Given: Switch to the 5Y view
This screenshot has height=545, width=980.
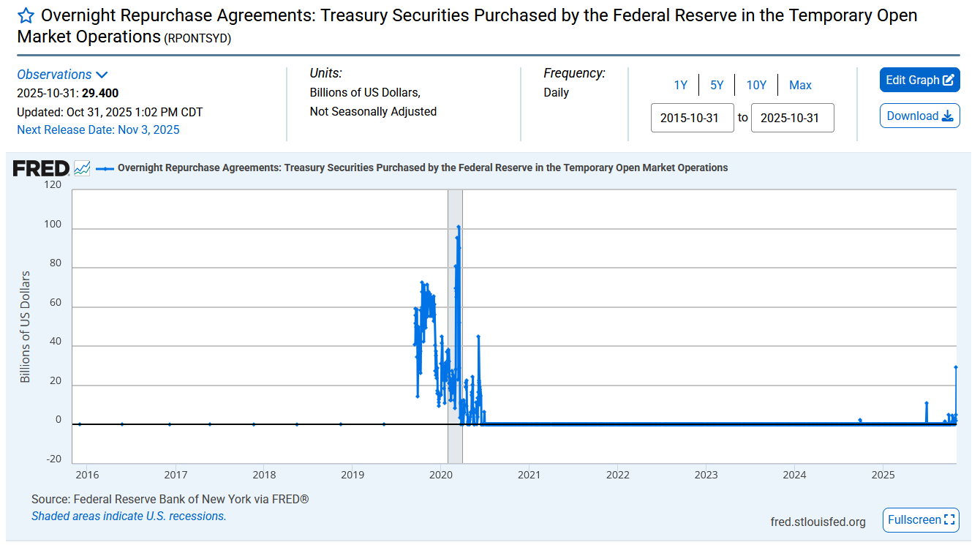Looking at the screenshot, I should coord(717,85).
